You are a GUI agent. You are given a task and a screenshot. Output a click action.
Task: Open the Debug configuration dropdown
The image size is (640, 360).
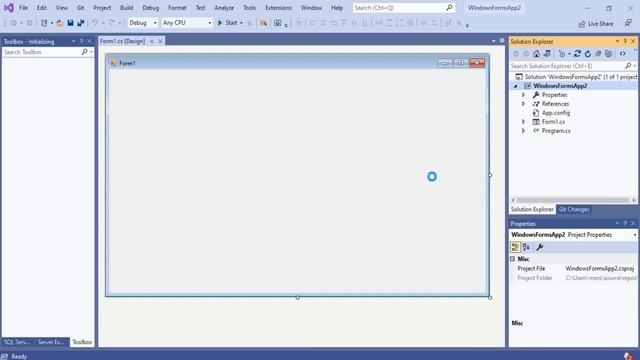tap(155, 23)
